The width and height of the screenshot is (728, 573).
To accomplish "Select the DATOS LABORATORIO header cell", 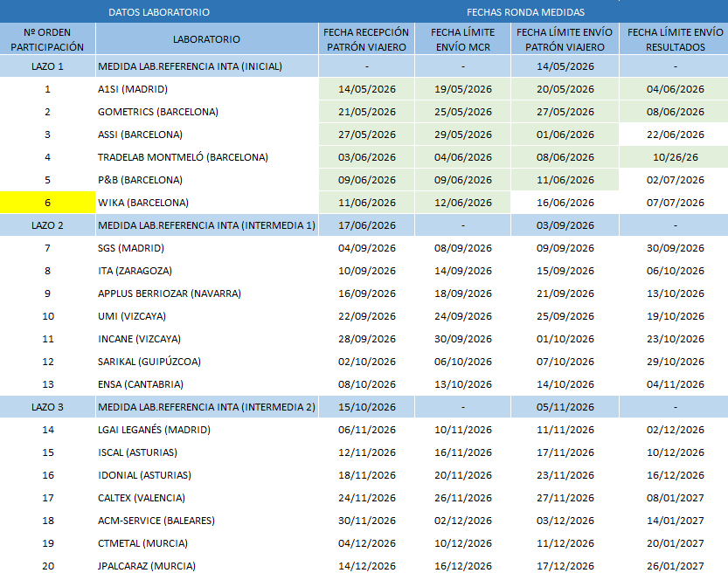I will (x=159, y=12).
